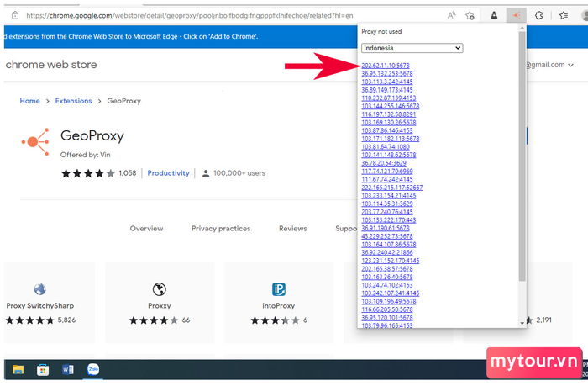The width and height of the screenshot is (588, 386).
Task: Open the Productivity category link
Action: [168, 173]
